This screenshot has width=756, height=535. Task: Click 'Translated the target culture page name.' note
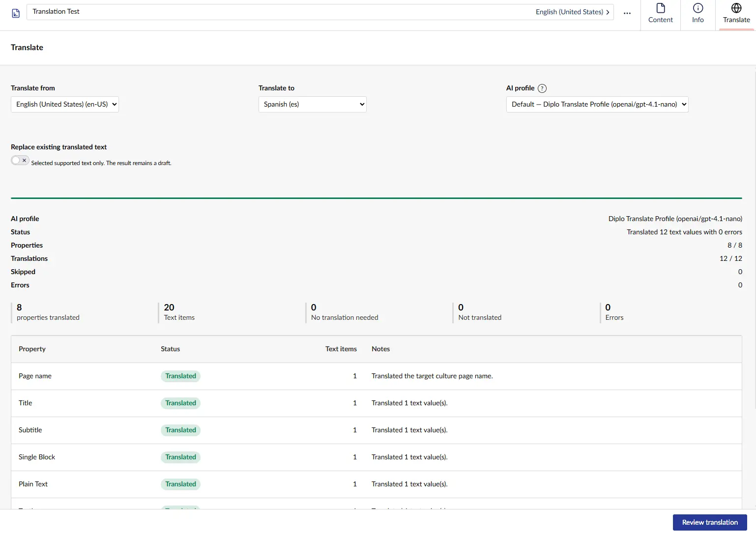[432, 376]
